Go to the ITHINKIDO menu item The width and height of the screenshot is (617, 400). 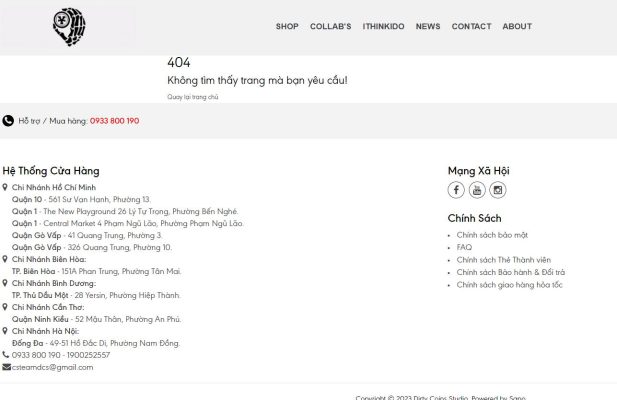pyautogui.click(x=384, y=26)
